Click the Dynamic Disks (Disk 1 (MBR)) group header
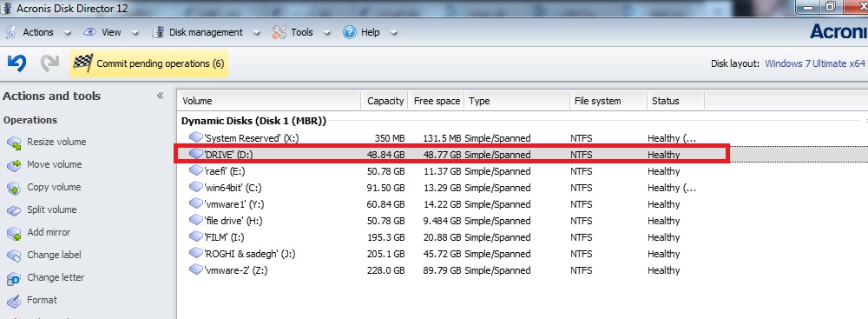Viewport: 868px width, 319px height. tap(253, 121)
